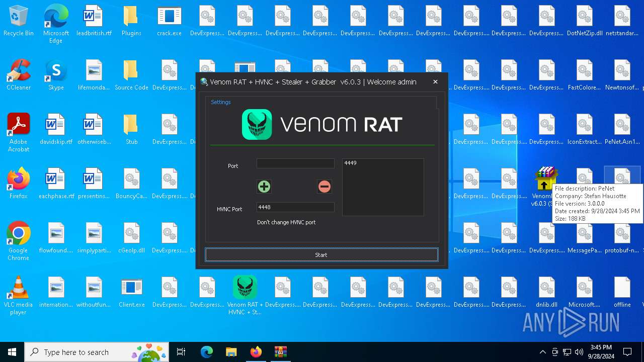Show hidden system tray icons
This screenshot has width=644, height=362.
[x=542, y=352]
